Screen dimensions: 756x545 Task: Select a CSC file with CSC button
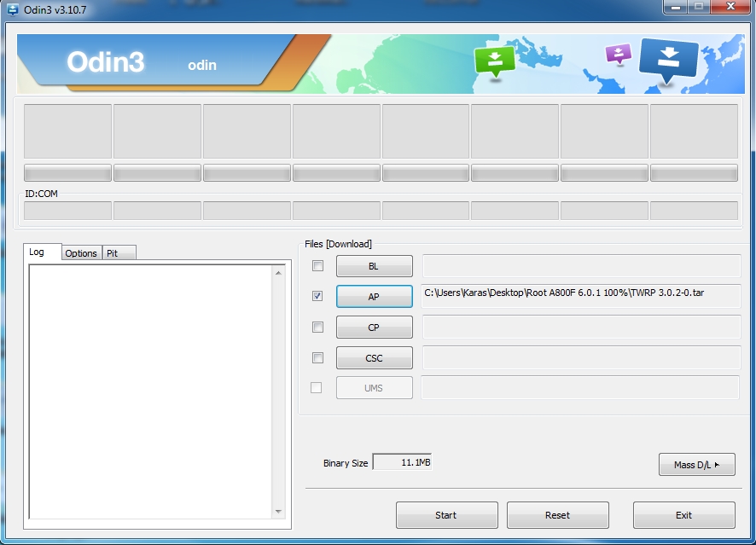[x=374, y=358]
